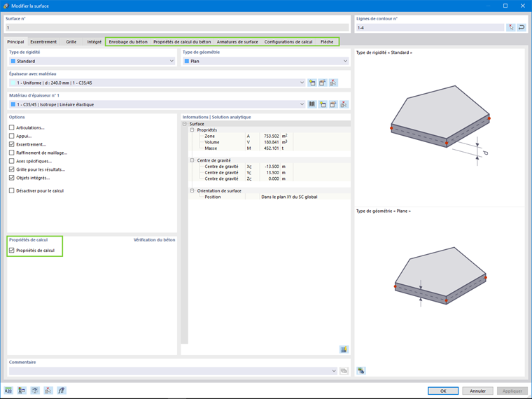The image size is (532, 399).
Task: Click the red-X pick icon in Matériau row
Action: [344, 104]
